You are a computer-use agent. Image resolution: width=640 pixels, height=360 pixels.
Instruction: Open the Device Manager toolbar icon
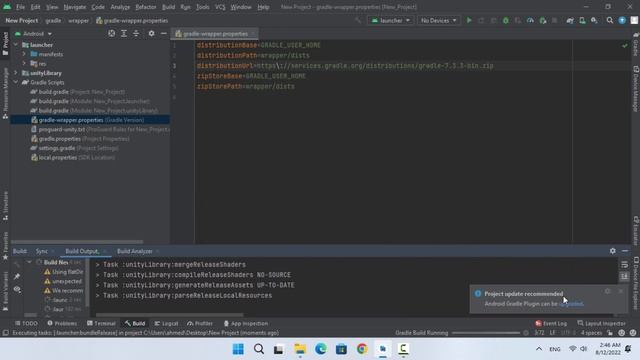pos(582,20)
